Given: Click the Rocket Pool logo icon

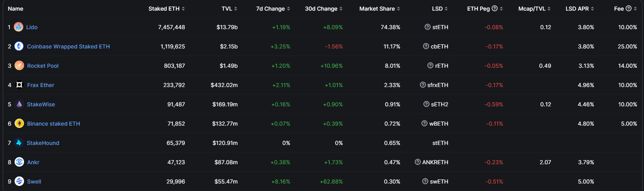Looking at the screenshot, I should [x=19, y=66].
